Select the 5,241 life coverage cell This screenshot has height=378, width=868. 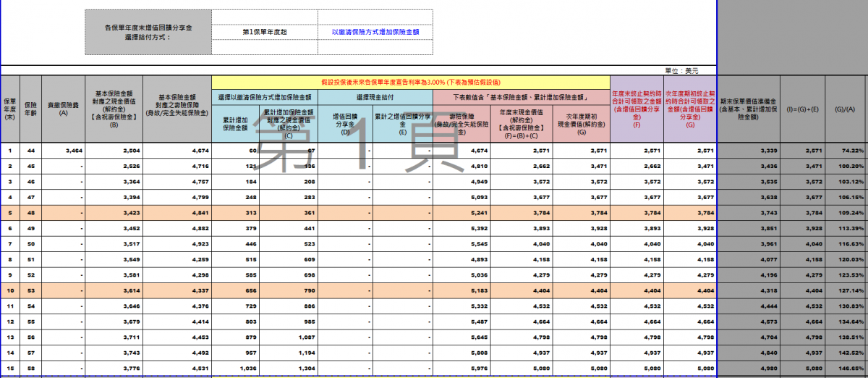coord(462,213)
